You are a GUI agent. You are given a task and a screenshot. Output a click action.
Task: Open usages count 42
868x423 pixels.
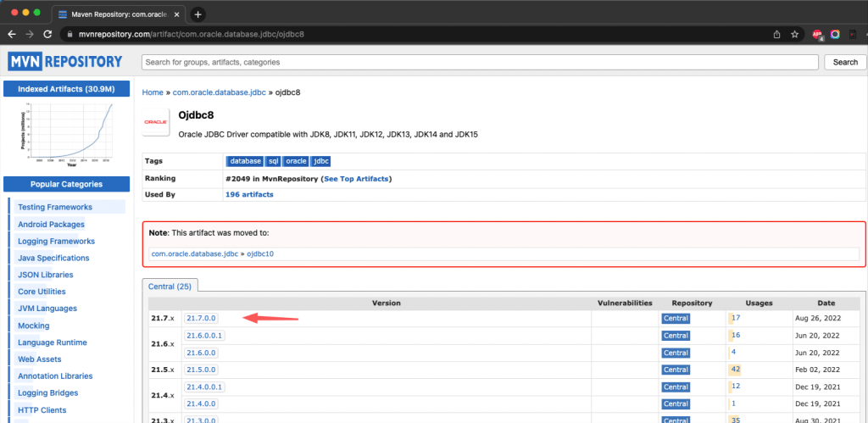(736, 370)
